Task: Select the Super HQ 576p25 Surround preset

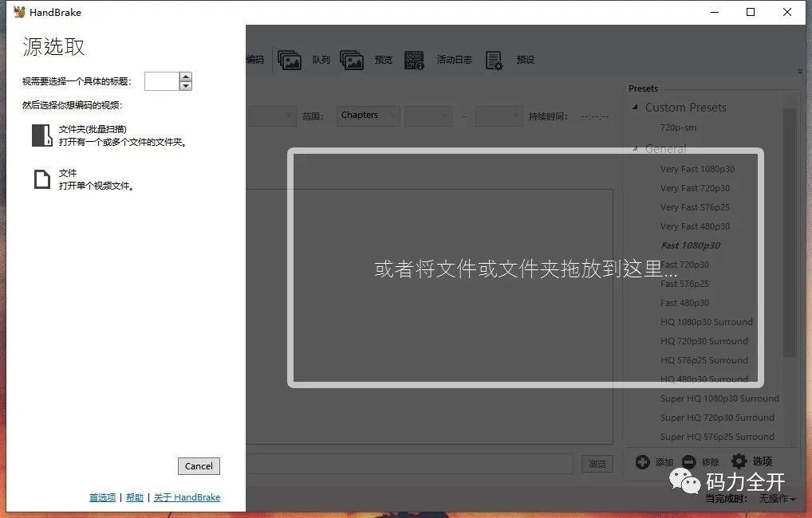Action: pyautogui.click(x=717, y=438)
